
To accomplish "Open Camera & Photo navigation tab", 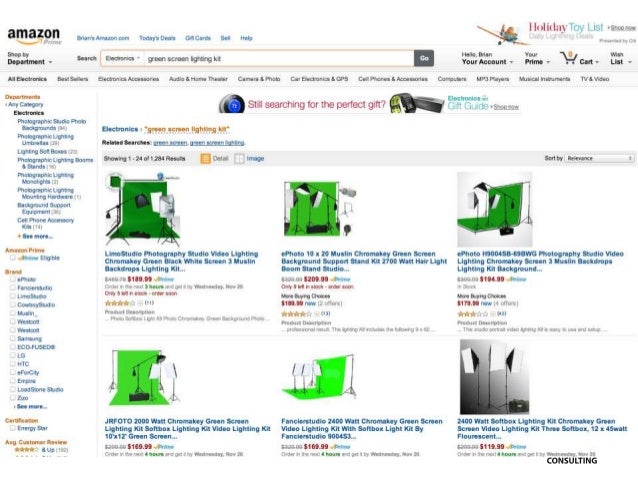I will click(x=259, y=79).
